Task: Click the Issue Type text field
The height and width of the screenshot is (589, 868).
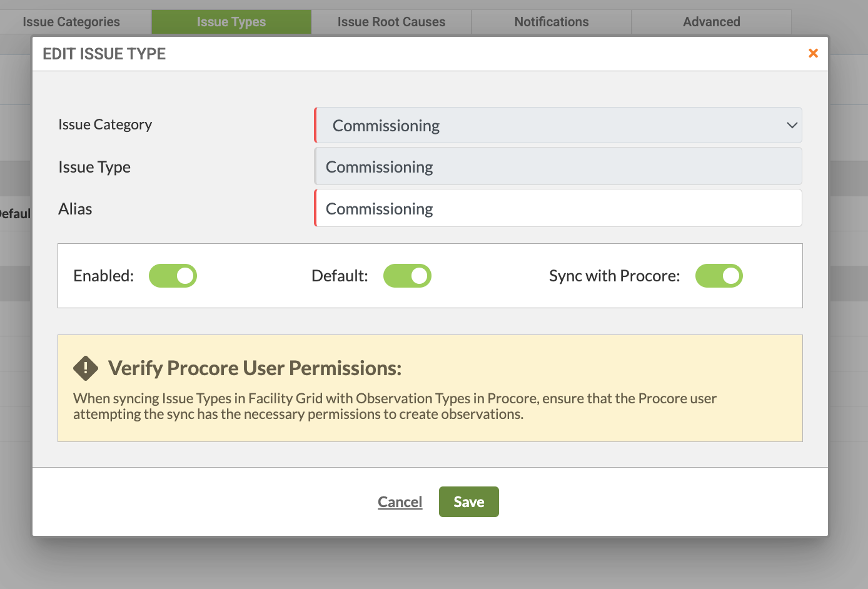Action: pos(558,166)
